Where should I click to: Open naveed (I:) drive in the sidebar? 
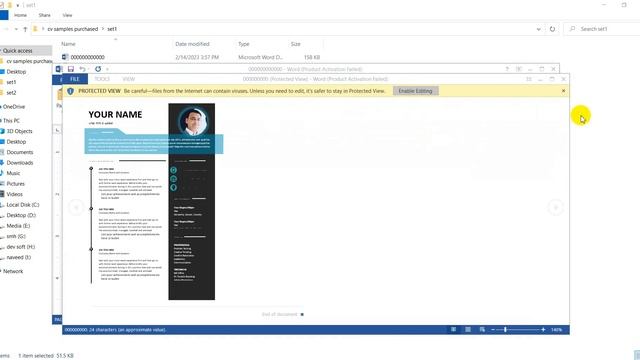[x=19, y=258]
